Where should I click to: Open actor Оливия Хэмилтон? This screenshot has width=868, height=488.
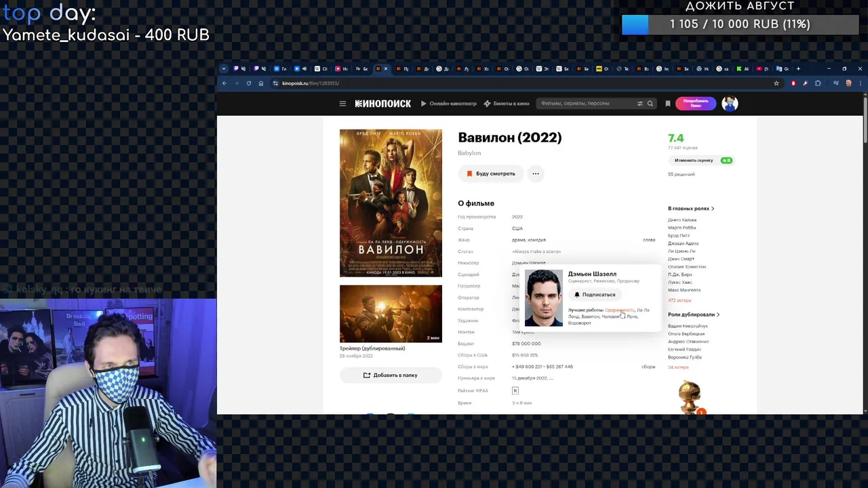pyautogui.click(x=687, y=267)
